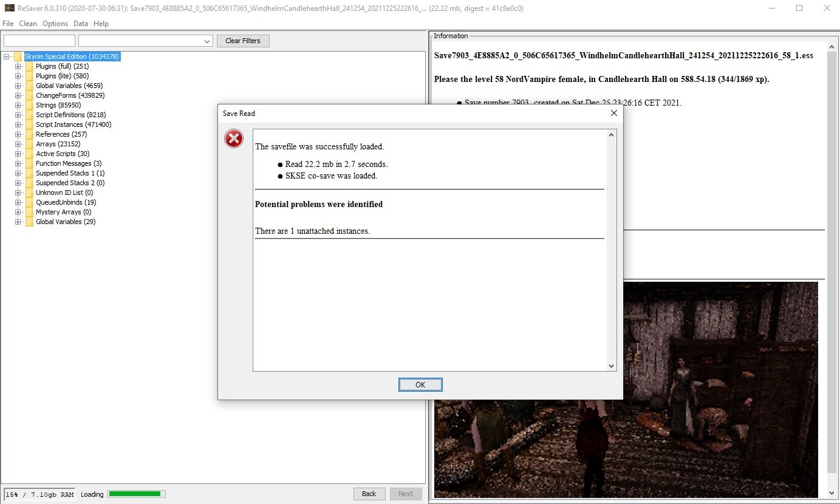Select Suspended Stacks 2 (0) tree item
The height and width of the screenshot is (504, 840).
[x=70, y=183]
